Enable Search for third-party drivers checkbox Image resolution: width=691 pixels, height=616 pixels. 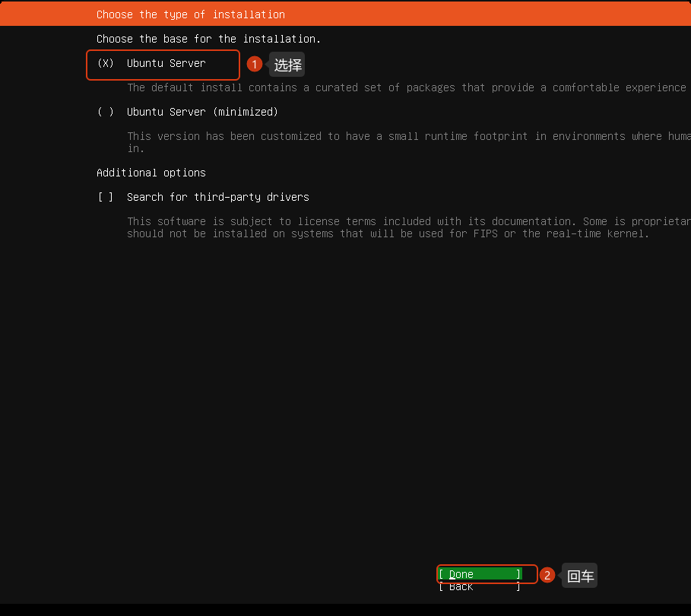(x=106, y=197)
